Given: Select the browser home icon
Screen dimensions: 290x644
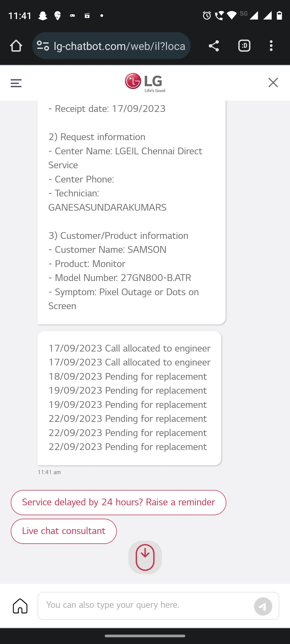Looking at the screenshot, I should click(16, 46).
